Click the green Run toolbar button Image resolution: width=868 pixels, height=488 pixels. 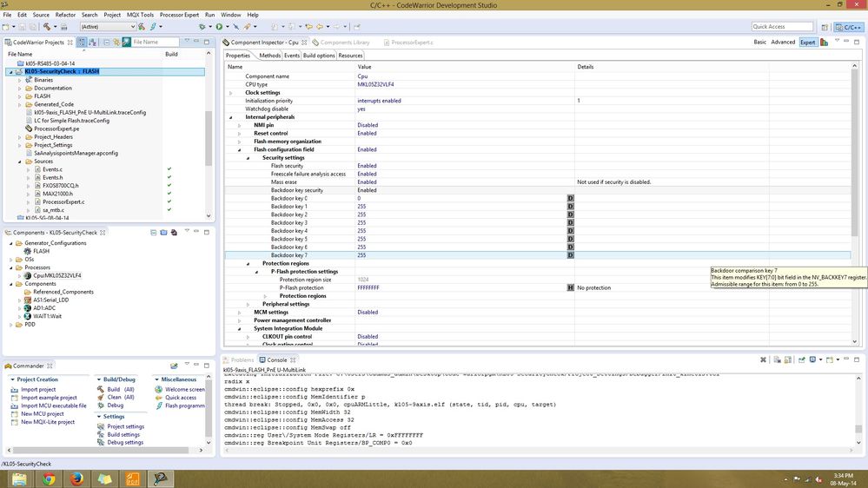218,27
